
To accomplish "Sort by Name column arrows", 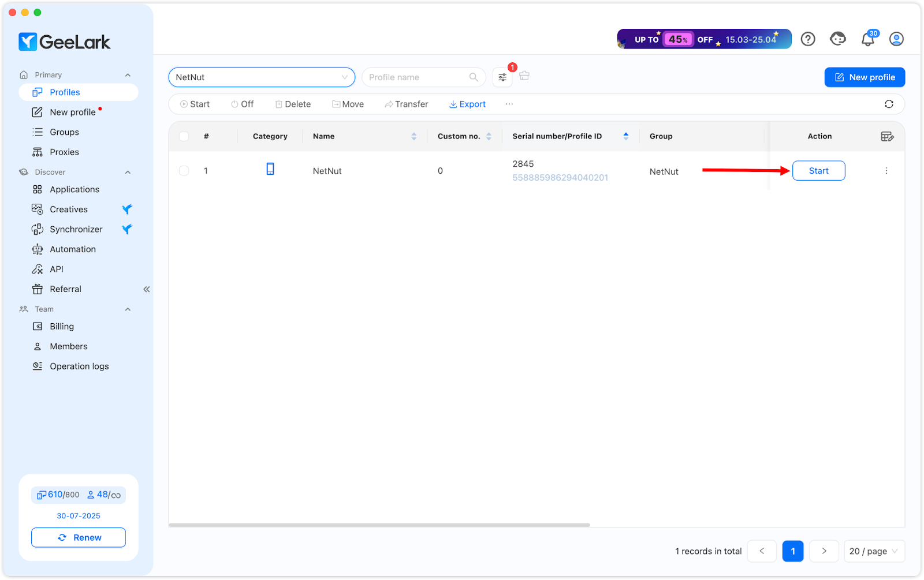I will pos(413,136).
